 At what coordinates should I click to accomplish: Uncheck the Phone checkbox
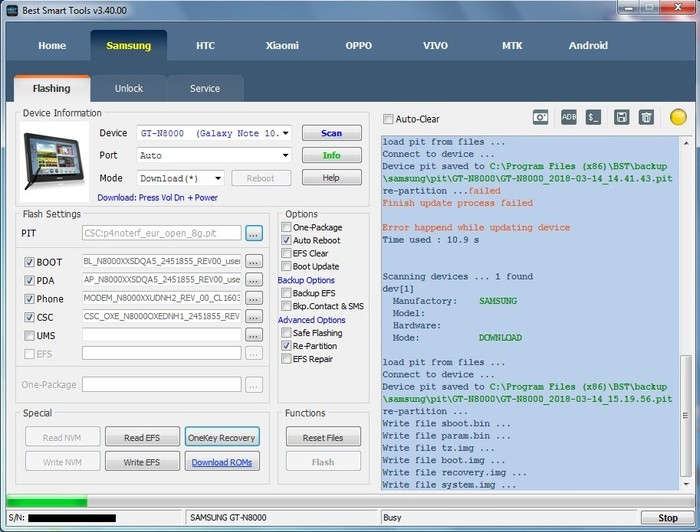(29, 299)
